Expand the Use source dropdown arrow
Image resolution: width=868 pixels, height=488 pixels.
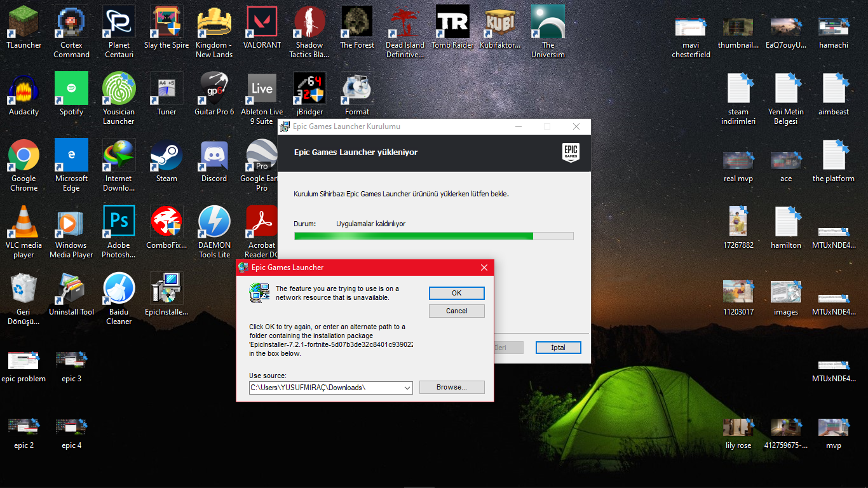(x=407, y=388)
